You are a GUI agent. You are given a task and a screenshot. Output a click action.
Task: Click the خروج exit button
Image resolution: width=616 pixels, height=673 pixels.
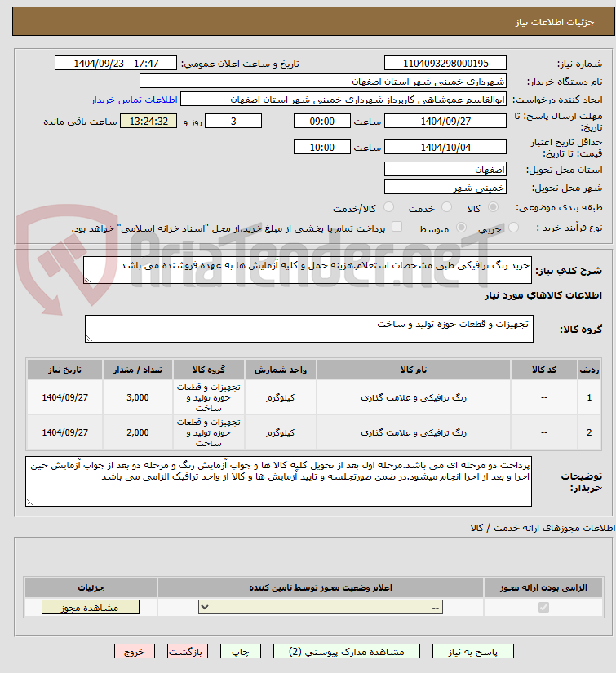(x=135, y=651)
